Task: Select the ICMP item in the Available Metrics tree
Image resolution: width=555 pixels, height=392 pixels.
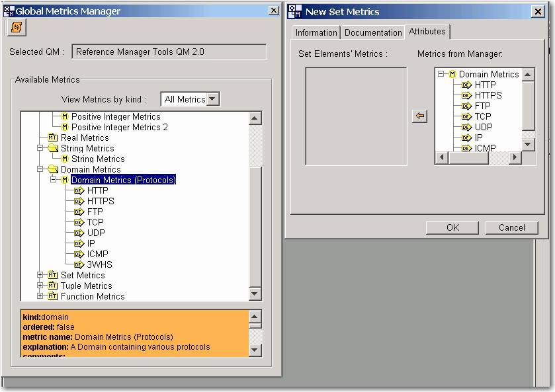Action: tap(97, 254)
